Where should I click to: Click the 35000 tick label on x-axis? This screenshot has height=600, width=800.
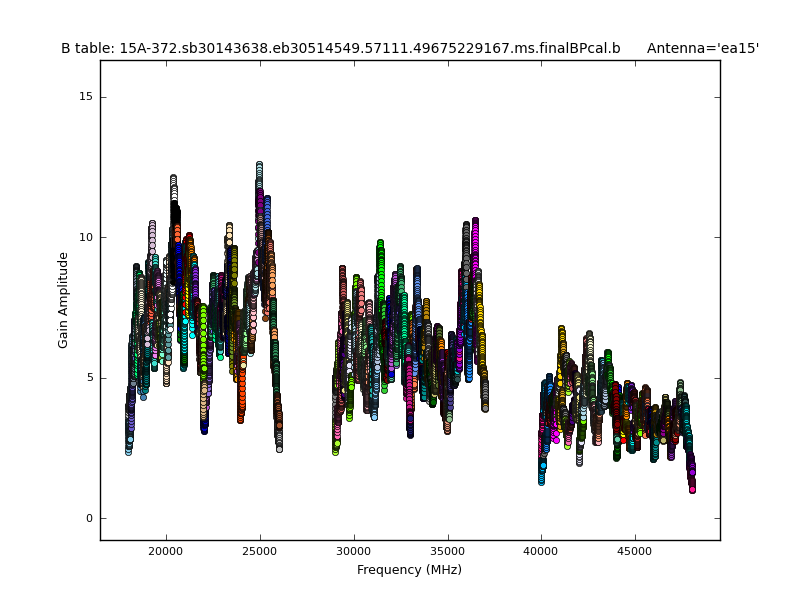coord(447,551)
